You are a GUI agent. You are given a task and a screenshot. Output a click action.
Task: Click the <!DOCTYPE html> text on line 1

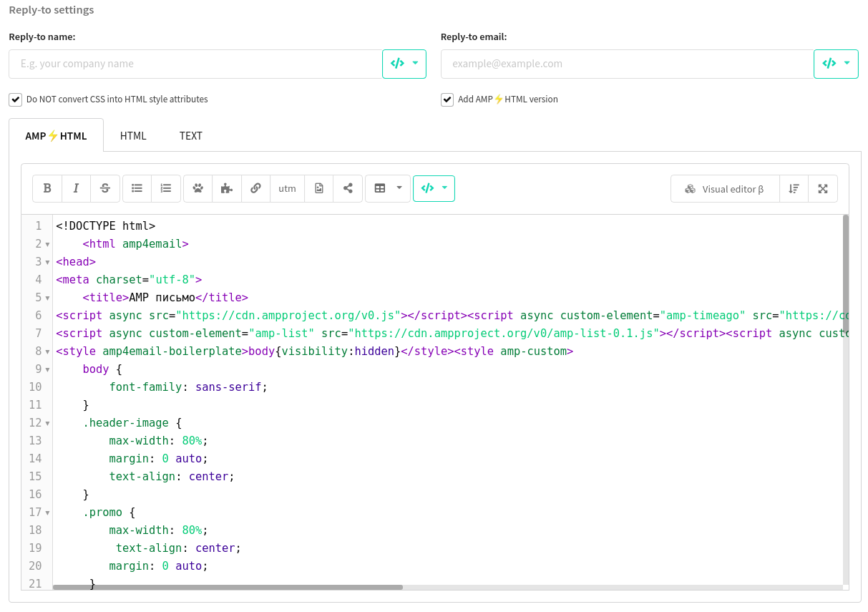tap(105, 225)
